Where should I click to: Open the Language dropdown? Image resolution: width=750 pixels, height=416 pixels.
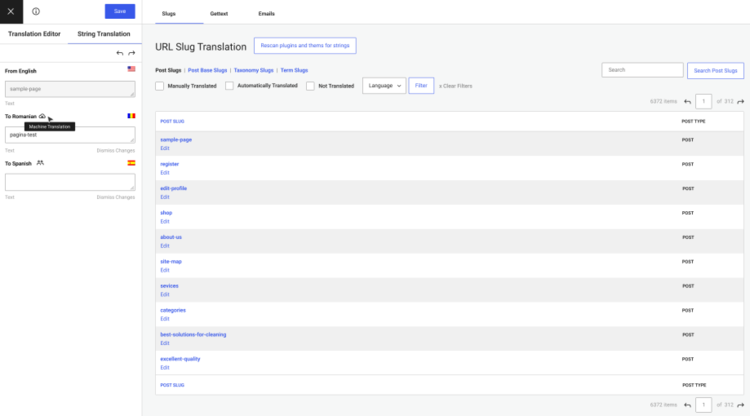(x=383, y=86)
